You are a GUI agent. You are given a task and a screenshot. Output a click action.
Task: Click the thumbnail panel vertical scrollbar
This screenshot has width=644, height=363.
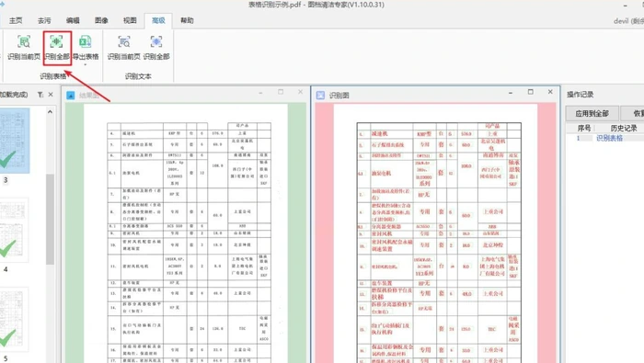pos(50,220)
